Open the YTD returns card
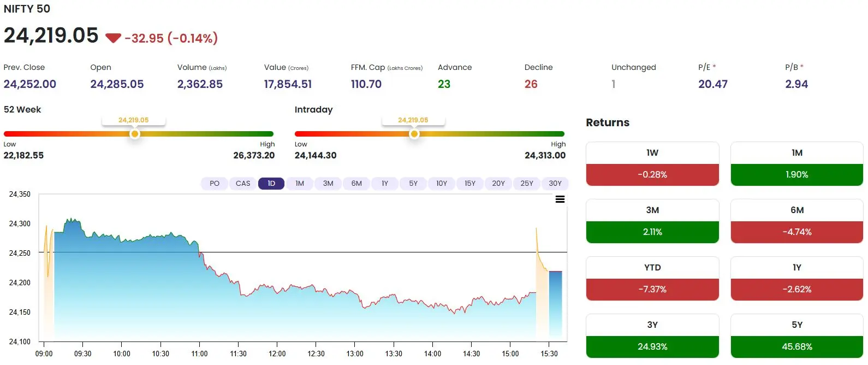Image resolution: width=868 pixels, height=365 pixels. click(x=652, y=279)
